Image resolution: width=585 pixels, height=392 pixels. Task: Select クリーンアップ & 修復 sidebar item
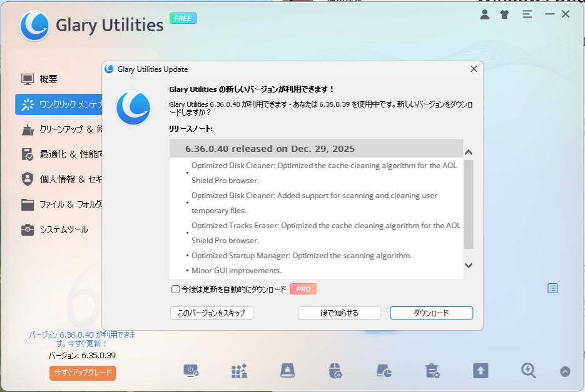59,129
